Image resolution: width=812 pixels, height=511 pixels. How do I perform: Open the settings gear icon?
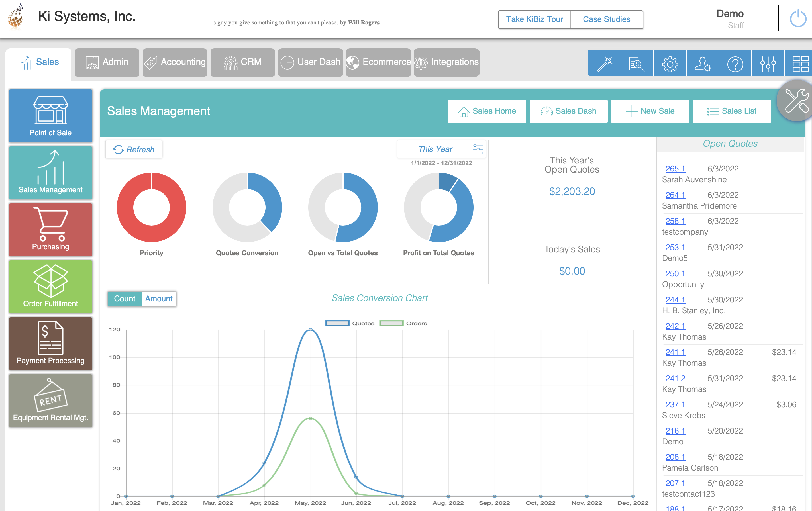point(670,62)
